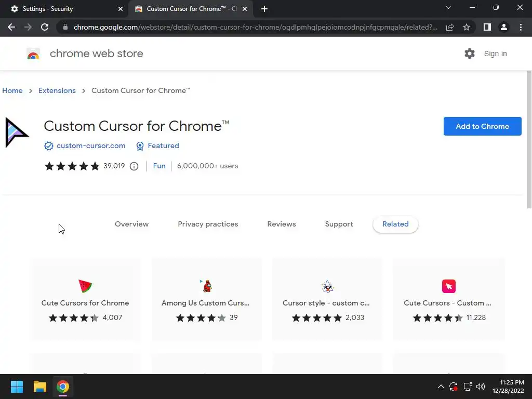Select the Related tab
The height and width of the screenshot is (399, 532).
tap(395, 224)
